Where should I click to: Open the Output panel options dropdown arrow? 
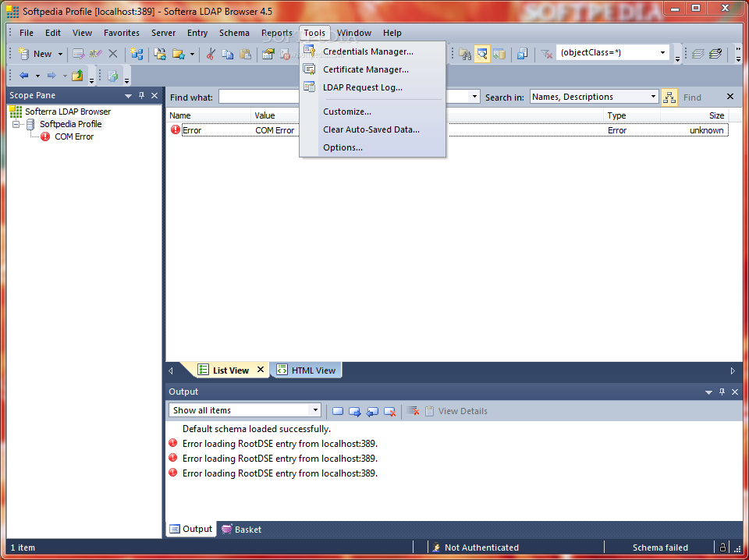tap(708, 392)
